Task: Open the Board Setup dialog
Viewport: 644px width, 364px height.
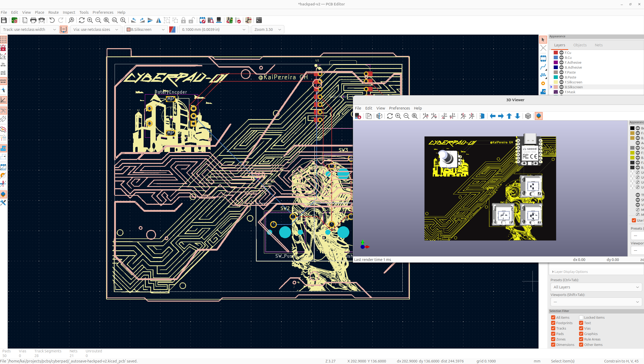Action: 14,20
